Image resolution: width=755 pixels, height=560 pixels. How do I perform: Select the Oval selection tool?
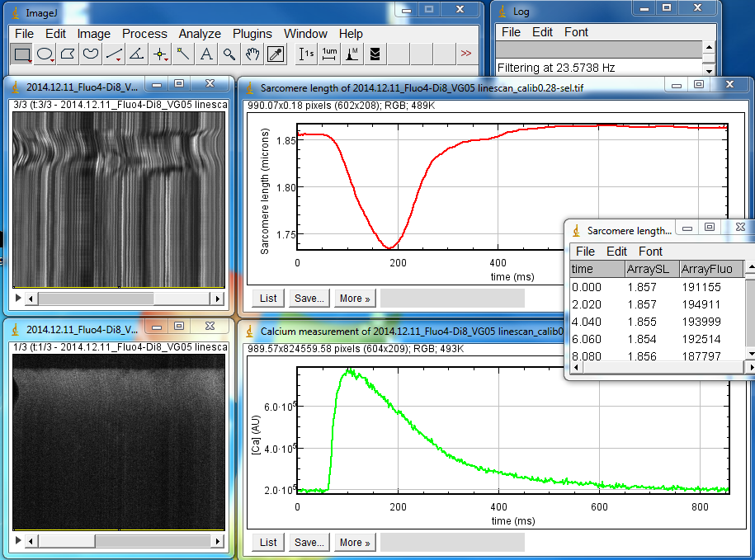click(x=45, y=54)
